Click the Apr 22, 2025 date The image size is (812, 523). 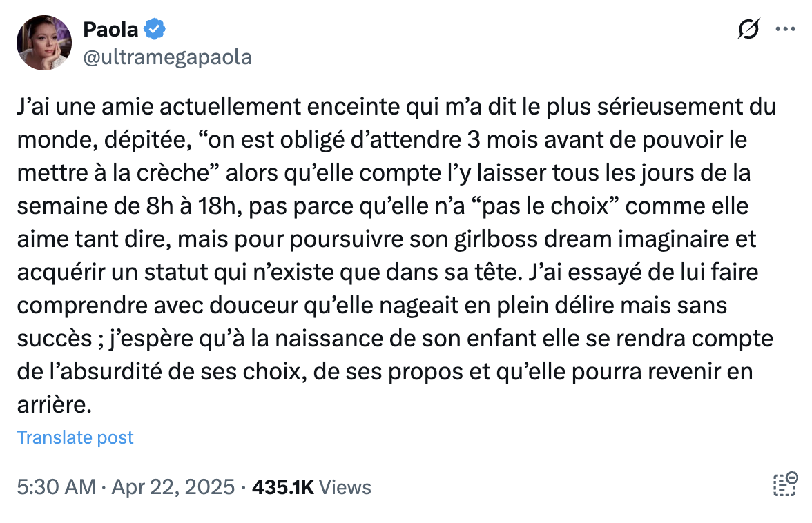click(173, 487)
